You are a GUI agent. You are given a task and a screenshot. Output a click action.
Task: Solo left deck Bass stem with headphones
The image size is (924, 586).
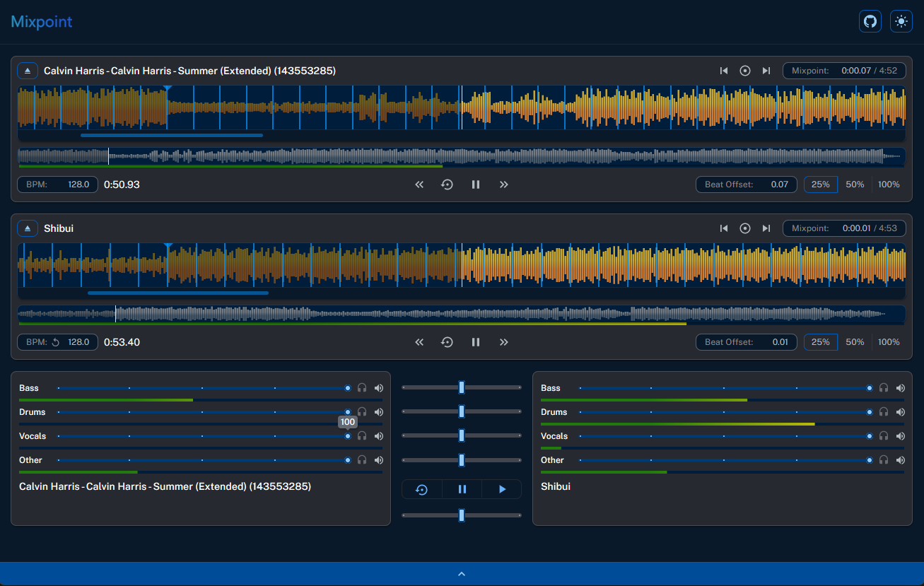(362, 388)
